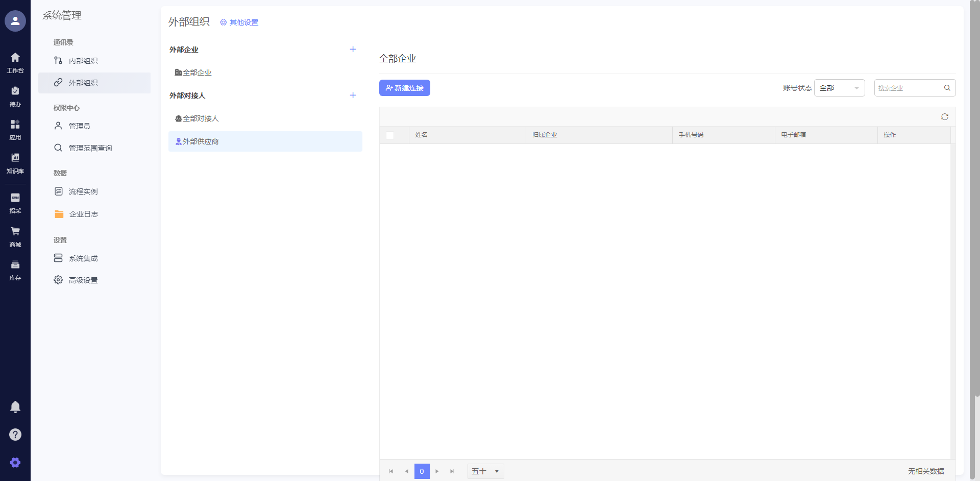Open the help question mark icon
The height and width of the screenshot is (481, 980).
point(15,435)
